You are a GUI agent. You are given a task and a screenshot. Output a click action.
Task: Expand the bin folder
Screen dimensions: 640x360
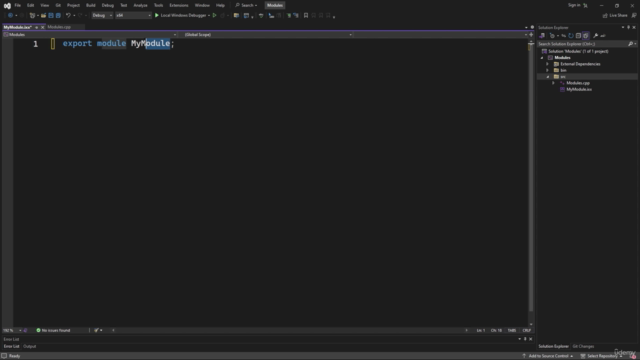click(x=548, y=70)
